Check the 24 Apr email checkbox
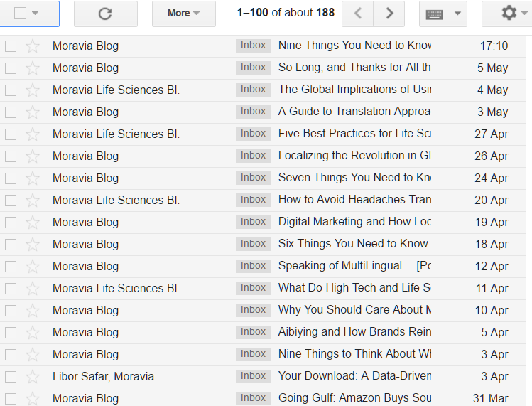 [11, 178]
